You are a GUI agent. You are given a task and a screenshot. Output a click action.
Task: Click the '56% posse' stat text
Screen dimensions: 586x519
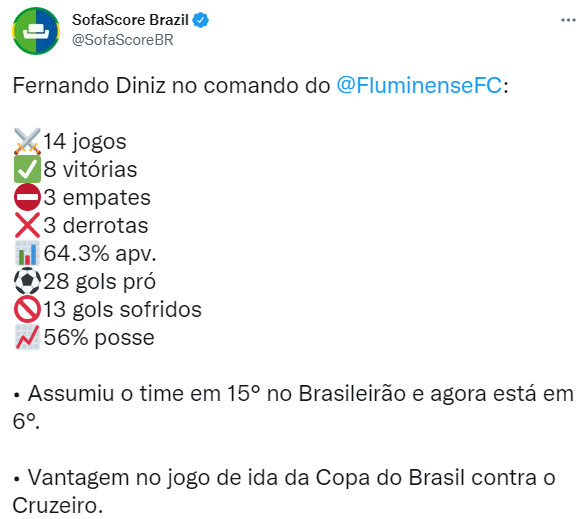tap(99, 338)
